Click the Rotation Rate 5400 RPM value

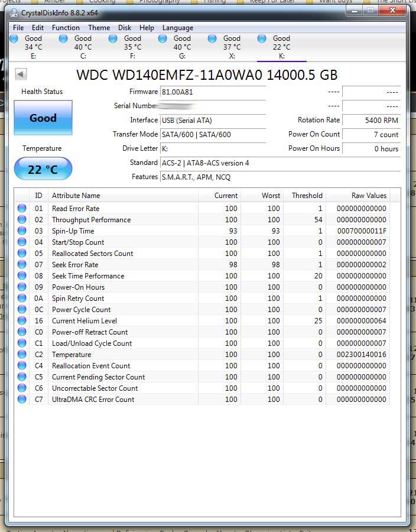[x=372, y=120]
